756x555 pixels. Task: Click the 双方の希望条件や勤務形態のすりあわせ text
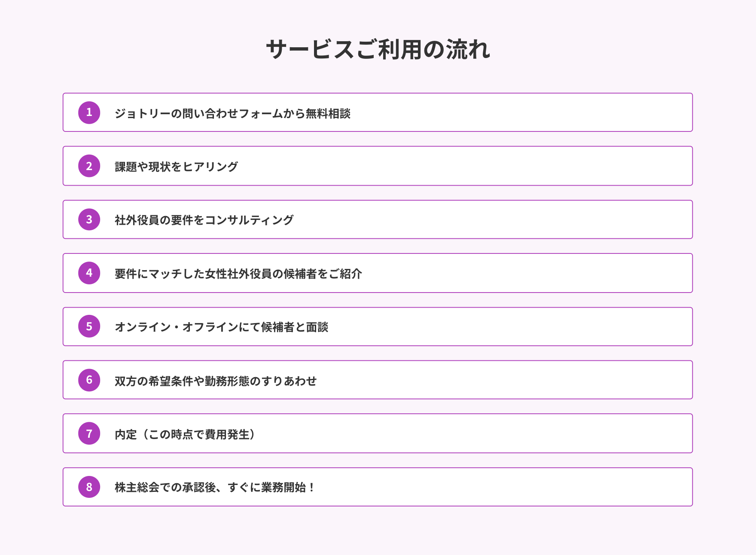[x=216, y=381]
